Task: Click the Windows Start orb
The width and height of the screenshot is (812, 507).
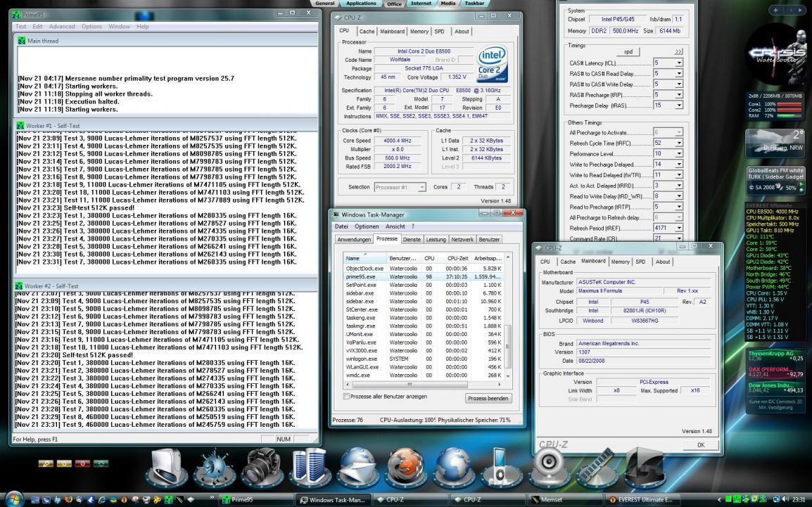Action: (14, 499)
